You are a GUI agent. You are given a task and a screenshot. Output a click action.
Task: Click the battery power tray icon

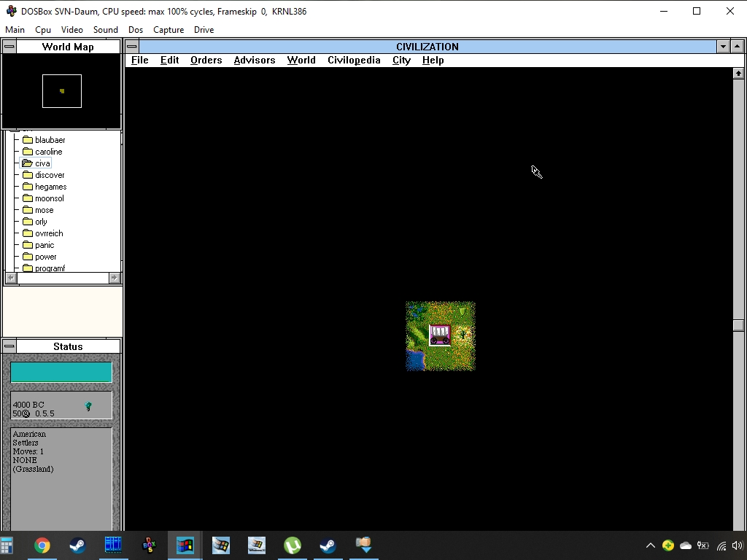click(x=703, y=545)
